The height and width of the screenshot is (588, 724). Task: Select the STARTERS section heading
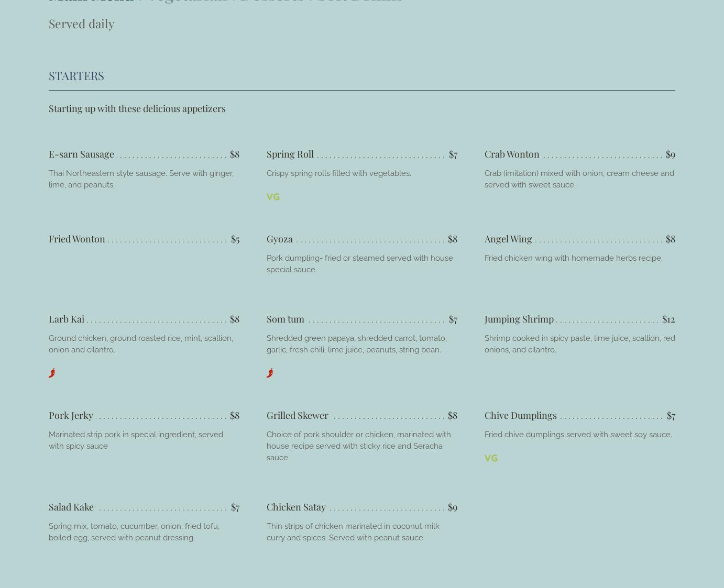(76, 75)
